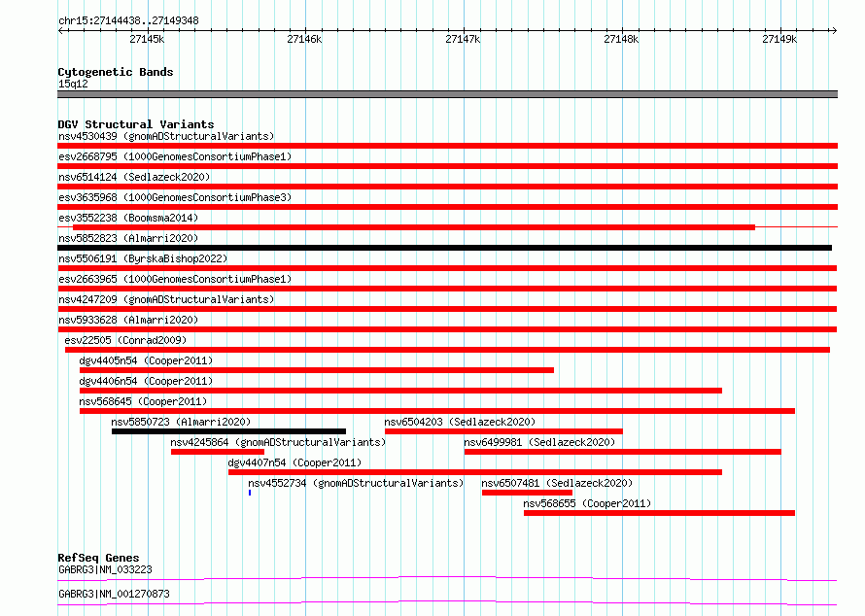
Task: Select the nsv5852823 Almarri2020 label
Action: click(x=128, y=238)
